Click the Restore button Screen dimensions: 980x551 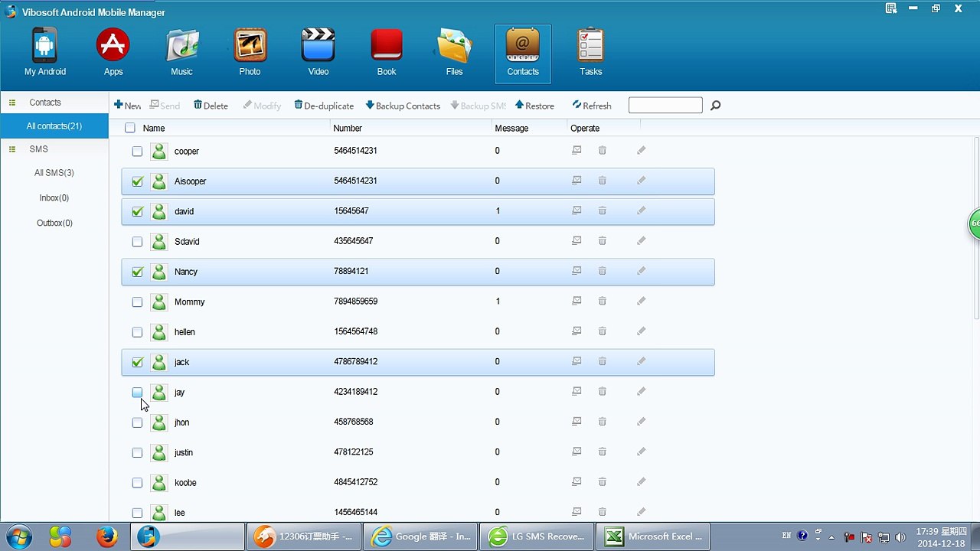534,106
